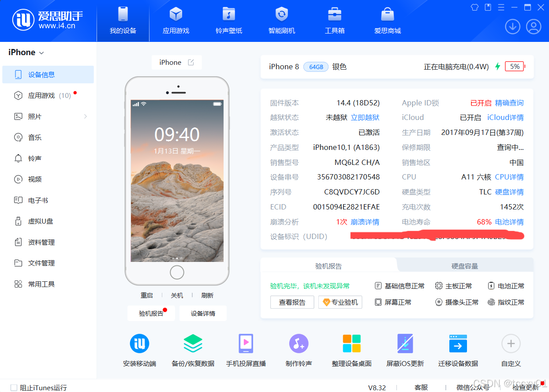This screenshot has width=549, height=392.
Task: Open the 爱思商城 tab
Action: point(388,21)
